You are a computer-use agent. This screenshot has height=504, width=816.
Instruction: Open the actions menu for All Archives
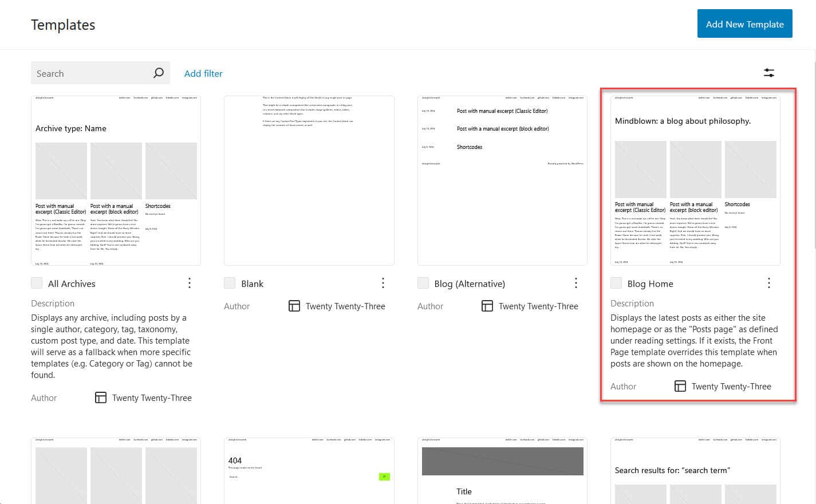pos(190,283)
